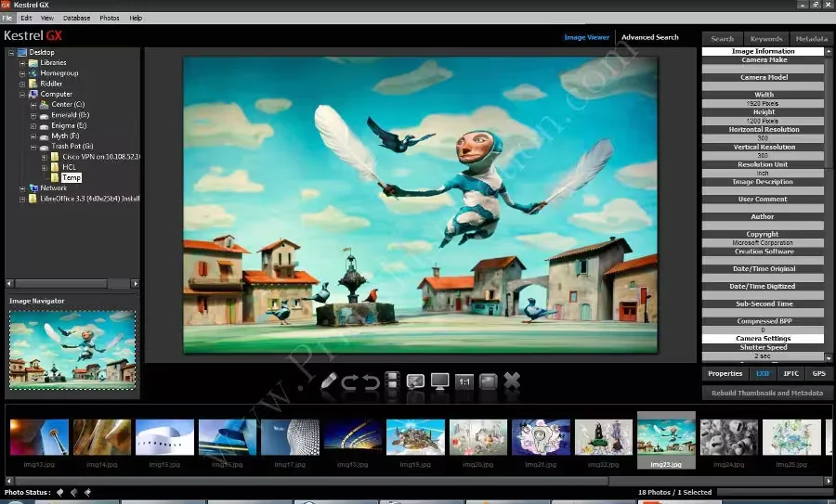Collapse the Computer node
The height and width of the screenshot is (504, 836).
(x=22, y=95)
